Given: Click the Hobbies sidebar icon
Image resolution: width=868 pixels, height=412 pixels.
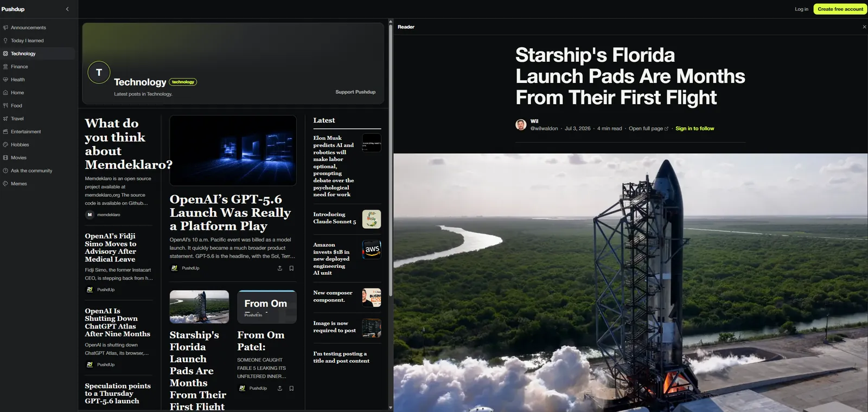Looking at the screenshot, I should (x=5, y=145).
